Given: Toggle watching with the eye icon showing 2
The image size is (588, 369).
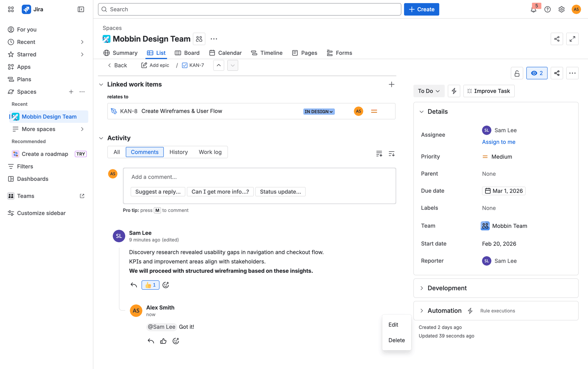Looking at the screenshot, I should [x=537, y=73].
